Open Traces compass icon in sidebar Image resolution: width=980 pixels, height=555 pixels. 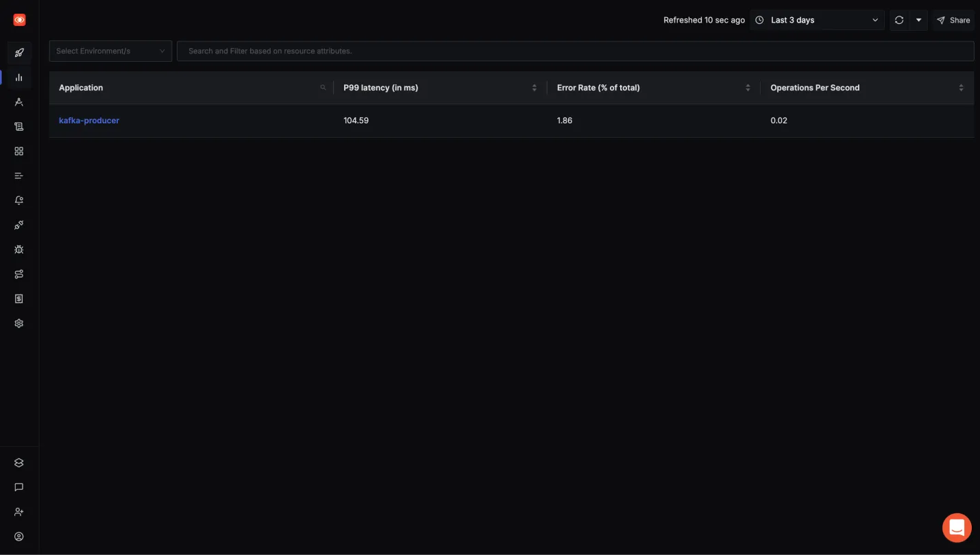pyautogui.click(x=19, y=102)
